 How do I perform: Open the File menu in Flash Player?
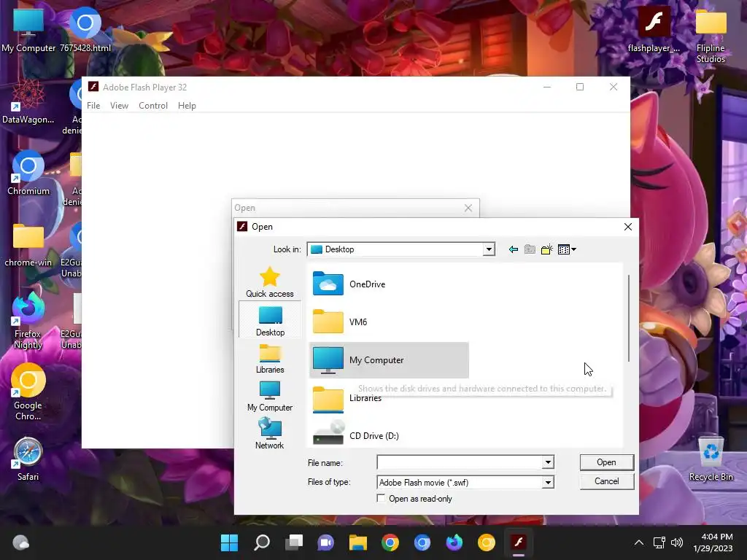[x=93, y=106]
